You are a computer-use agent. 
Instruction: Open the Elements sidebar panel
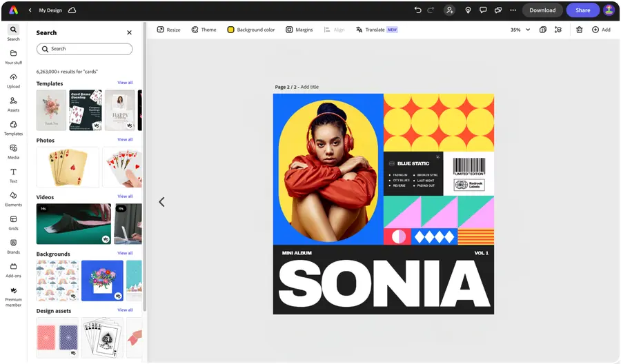pos(14,199)
